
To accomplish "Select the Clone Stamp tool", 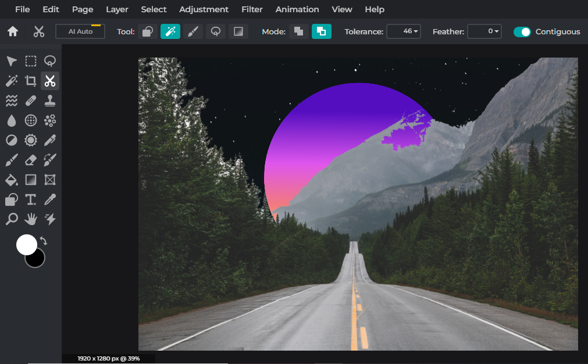I will point(50,101).
